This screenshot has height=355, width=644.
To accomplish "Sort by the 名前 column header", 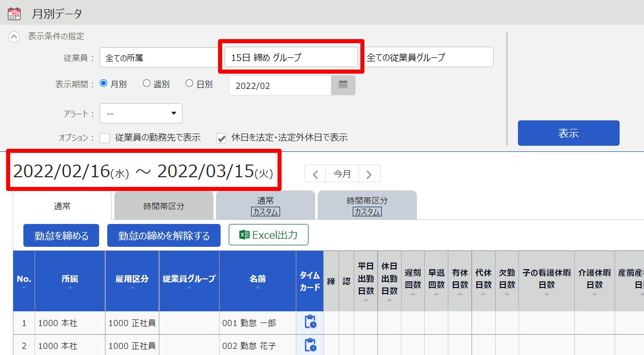I will click(x=258, y=281).
